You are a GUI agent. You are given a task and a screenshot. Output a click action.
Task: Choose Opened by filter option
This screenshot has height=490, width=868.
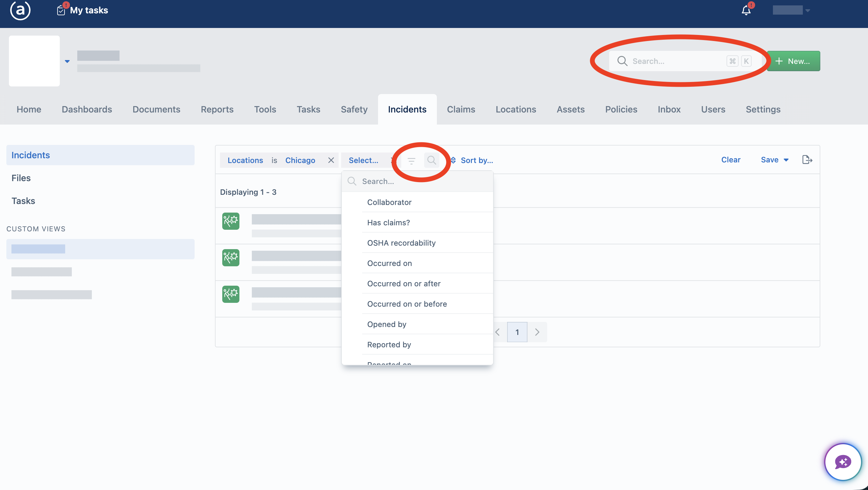pyautogui.click(x=417, y=324)
